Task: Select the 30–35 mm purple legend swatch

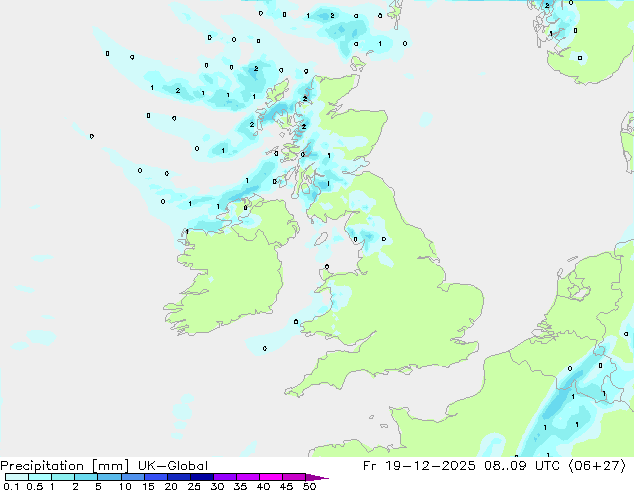Action: pos(224,477)
